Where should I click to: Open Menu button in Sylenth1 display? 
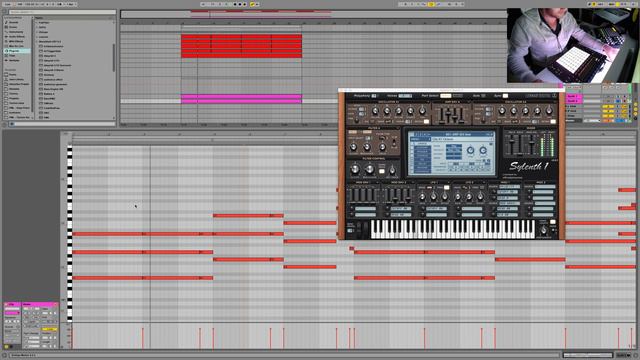click(x=420, y=139)
